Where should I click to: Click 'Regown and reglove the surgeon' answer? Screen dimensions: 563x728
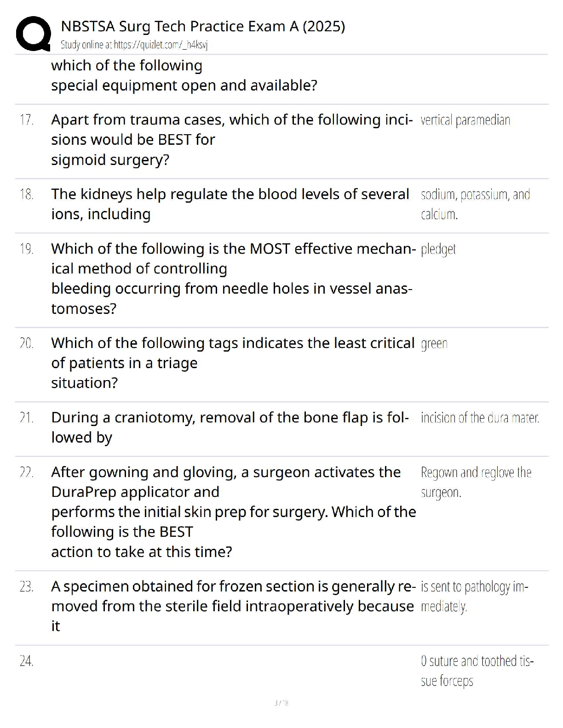(x=476, y=482)
